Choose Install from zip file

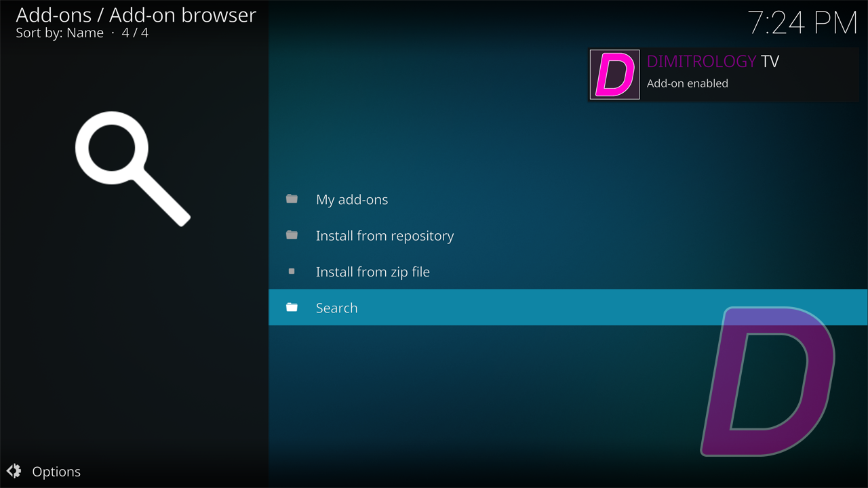pos(568,271)
